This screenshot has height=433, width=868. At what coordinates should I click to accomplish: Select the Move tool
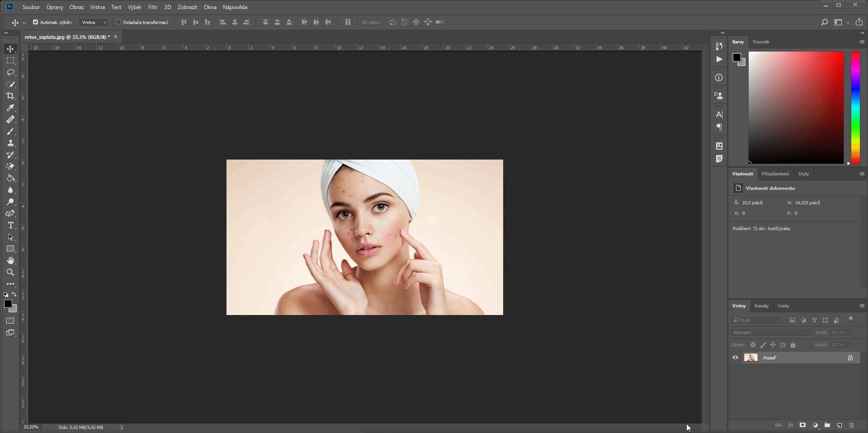(10, 49)
